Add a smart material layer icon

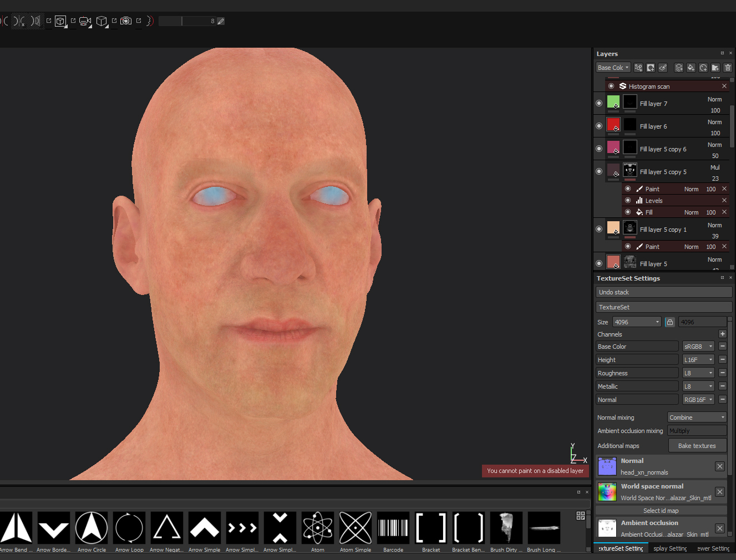[x=703, y=68]
